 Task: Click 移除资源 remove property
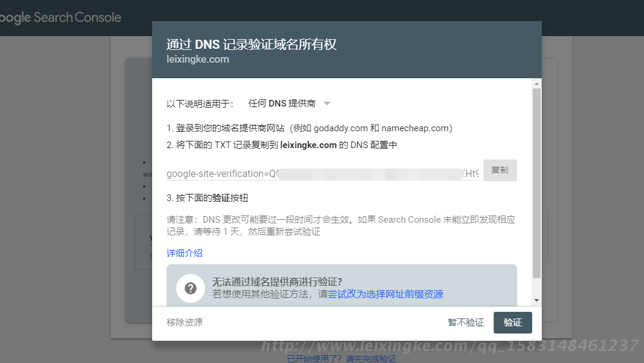[185, 322]
